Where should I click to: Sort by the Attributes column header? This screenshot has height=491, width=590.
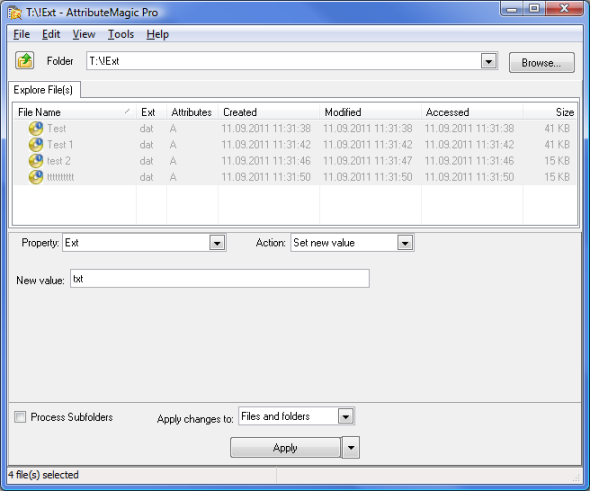192,112
